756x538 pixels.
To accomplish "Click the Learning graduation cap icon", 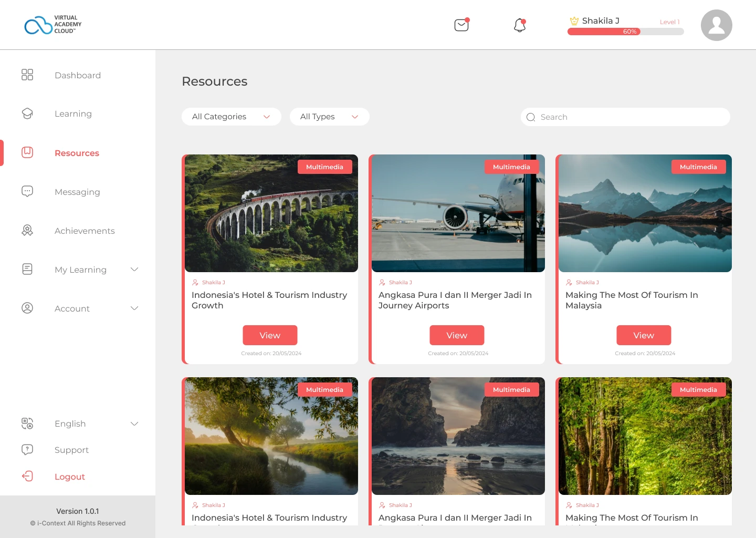I will (x=27, y=113).
